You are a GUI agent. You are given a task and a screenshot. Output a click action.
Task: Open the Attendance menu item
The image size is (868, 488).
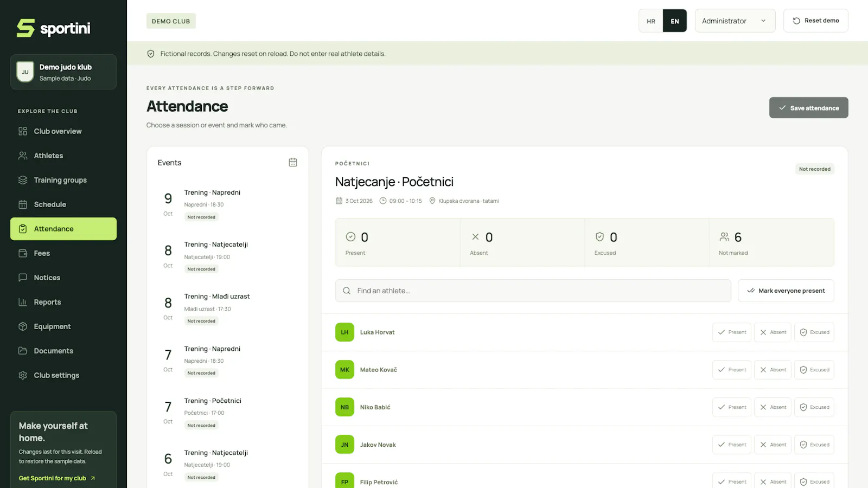coord(63,229)
